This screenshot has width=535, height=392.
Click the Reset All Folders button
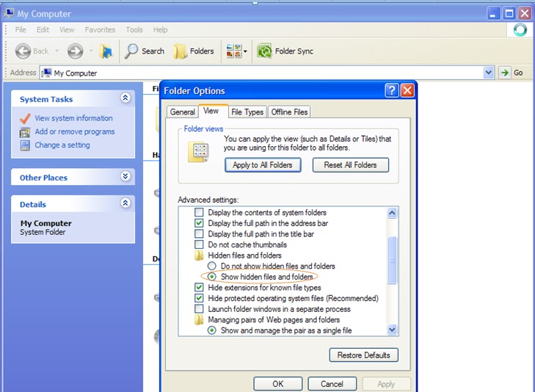(350, 165)
